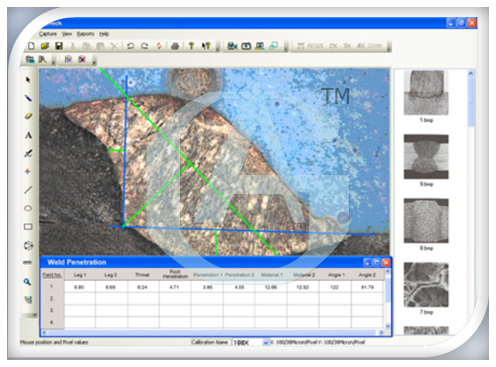The width and height of the screenshot is (496, 367).
Task: Open the Calibration Name dropdown
Action: [x=266, y=342]
